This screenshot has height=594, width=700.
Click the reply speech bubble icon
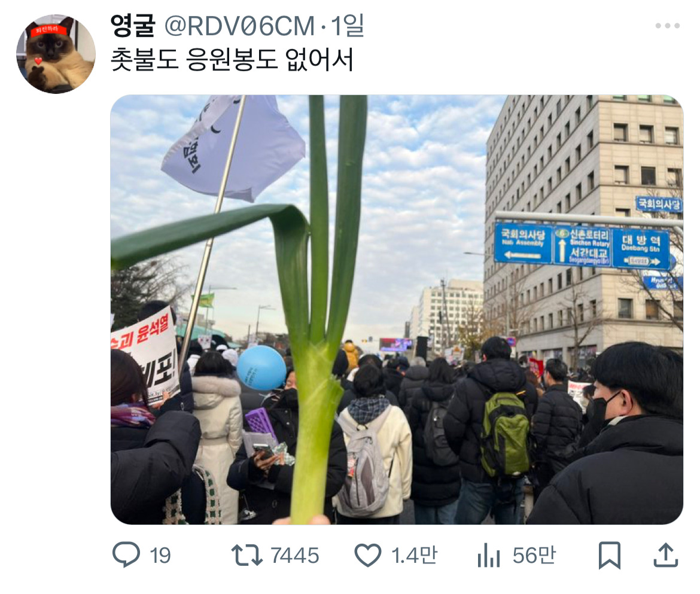point(126,555)
